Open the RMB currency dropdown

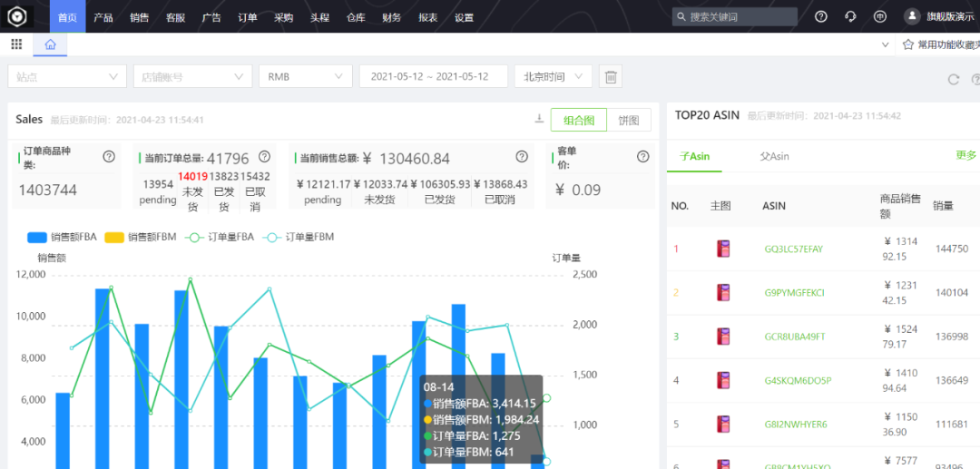pyautogui.click(x=305, y=77)
